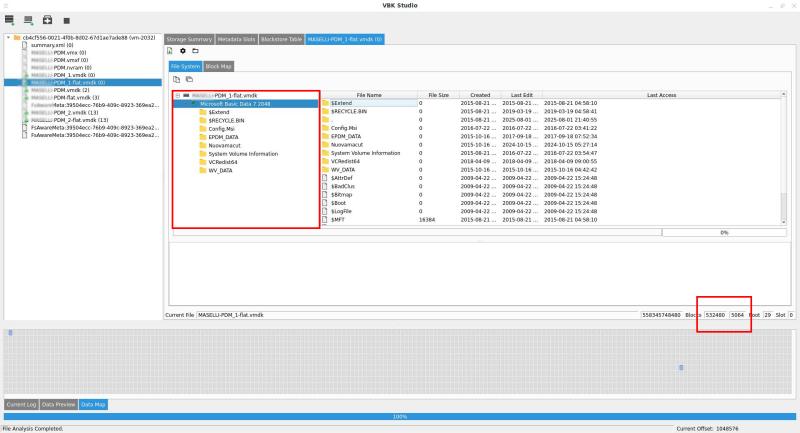Click the 100% analysis progress bar
Image resolution: width=800 pixels, height=433 pixels.
(x=399, y=417)
